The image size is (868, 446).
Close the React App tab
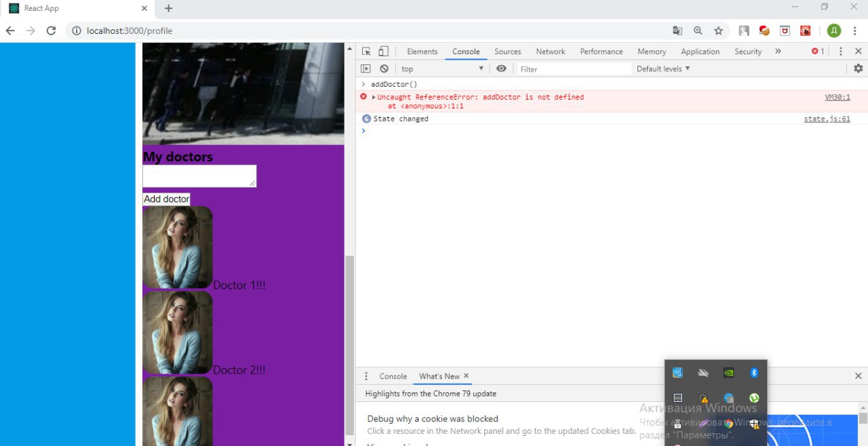point(144,8)
